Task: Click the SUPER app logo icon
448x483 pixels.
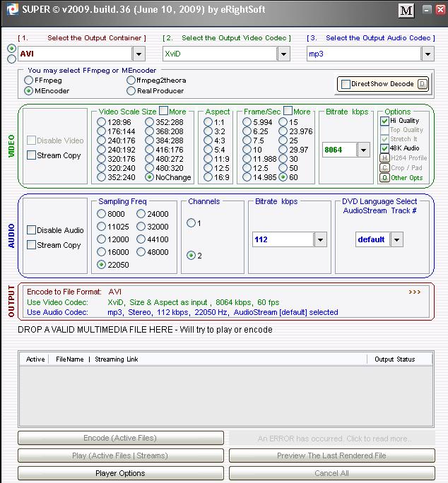Action: (x=12, y=10)
